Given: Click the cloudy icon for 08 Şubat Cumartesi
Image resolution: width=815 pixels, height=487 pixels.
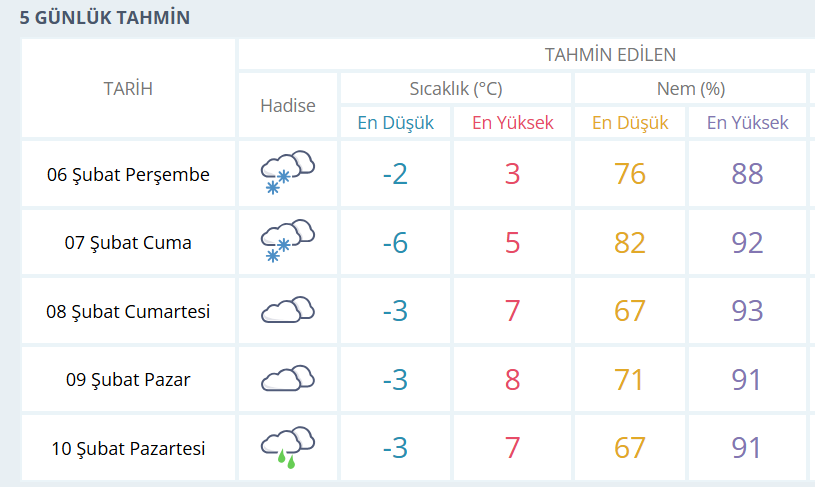Looking at the screenshot, I should point(287,310).
